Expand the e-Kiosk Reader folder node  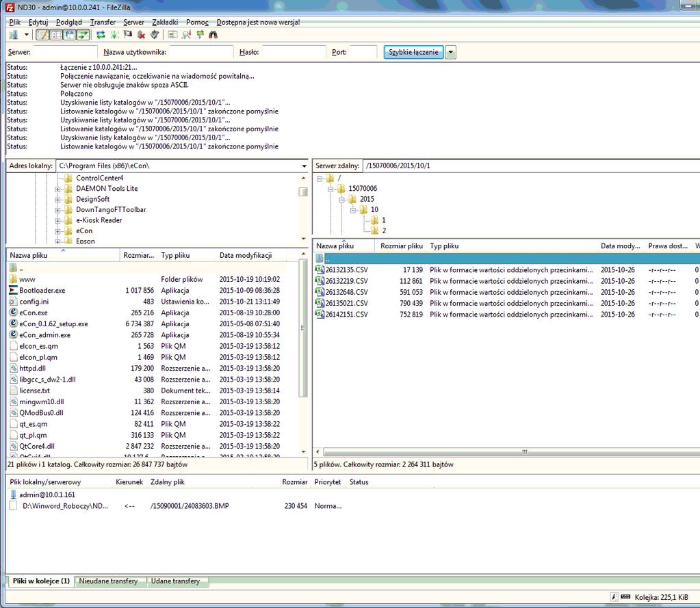pos(57,221)
